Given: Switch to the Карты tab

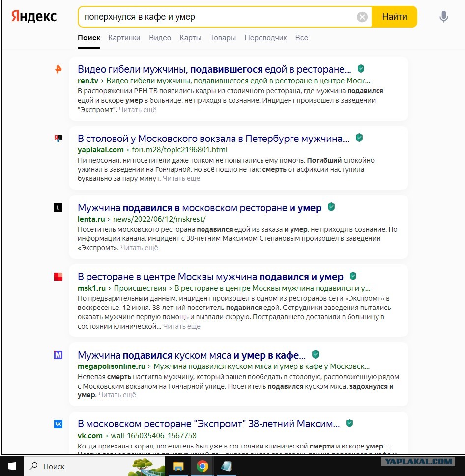Looking at the screenshot, I should [190, 38].
